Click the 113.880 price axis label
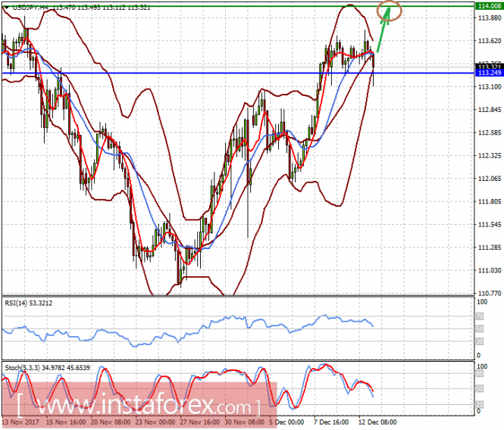Screen dimensions: 504x430 coord(490,18)
